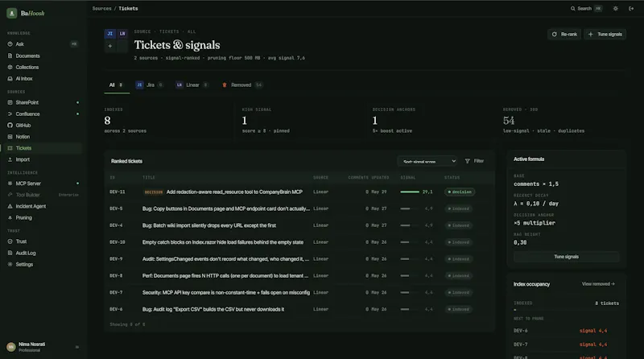Click the signal bar for DEV-11
The width and height of the screenshot is (644, 359).
410,192
